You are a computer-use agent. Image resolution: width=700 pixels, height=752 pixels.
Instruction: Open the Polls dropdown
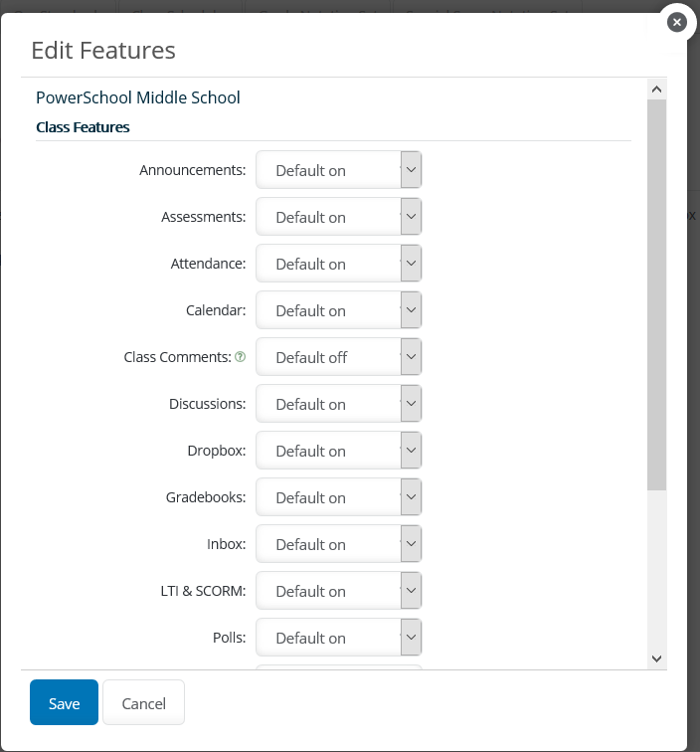[x=338, y=638]
